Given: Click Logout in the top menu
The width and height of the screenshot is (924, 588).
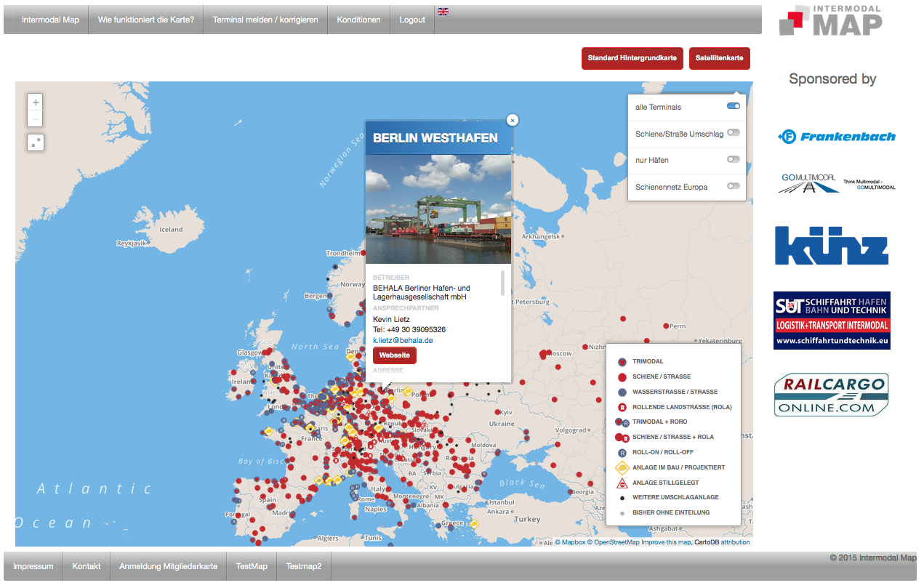Looking at the screenshot, I should 412,20.
